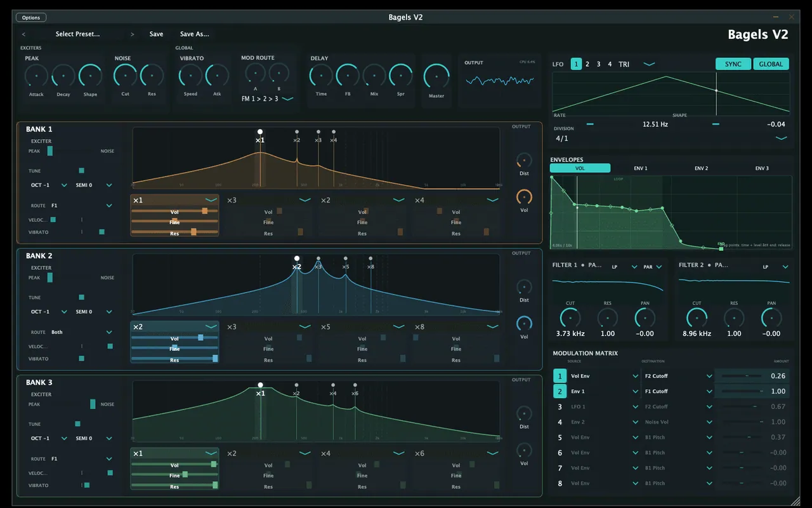The height and width of the screenshot is (508, 812).
Task: Toggle LFO SYNC button
Action: click(x=733, y=64)
